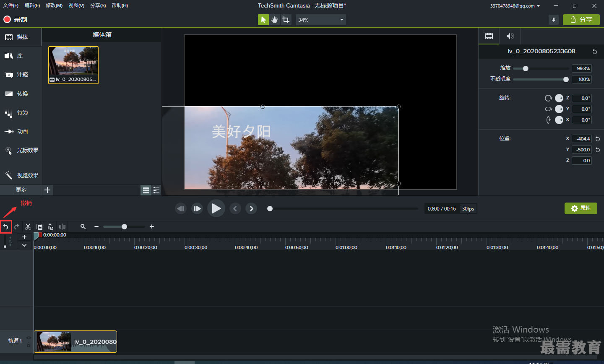The width and height of the screenshot is (604, 364).
Task: Open the 行为 behaviors panel
Action: (x=21, y=113)
